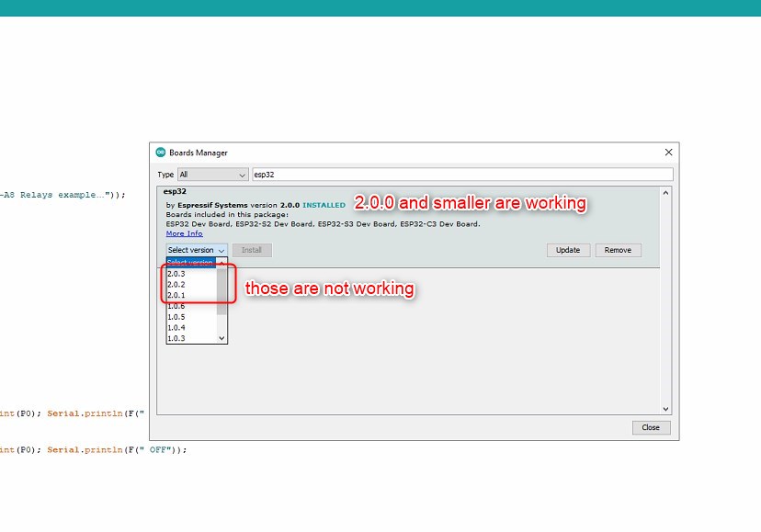Select version 1.0.6 from list
Screen dimensions: 761x532
coord(176,306)
